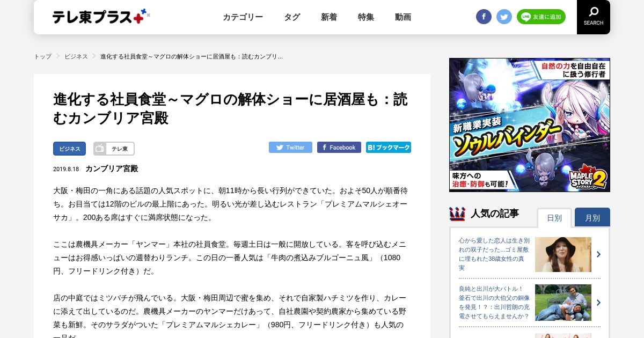The image size is (644, 338).
Task: Switch to 日別 ranking tab
Action: (x=554, y=218)
